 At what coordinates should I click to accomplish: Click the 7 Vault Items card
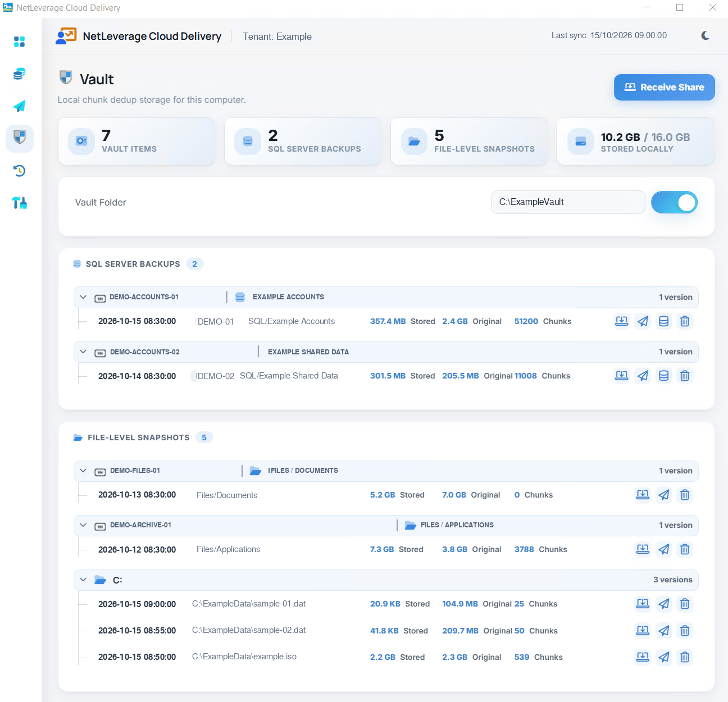pos(136,142)
